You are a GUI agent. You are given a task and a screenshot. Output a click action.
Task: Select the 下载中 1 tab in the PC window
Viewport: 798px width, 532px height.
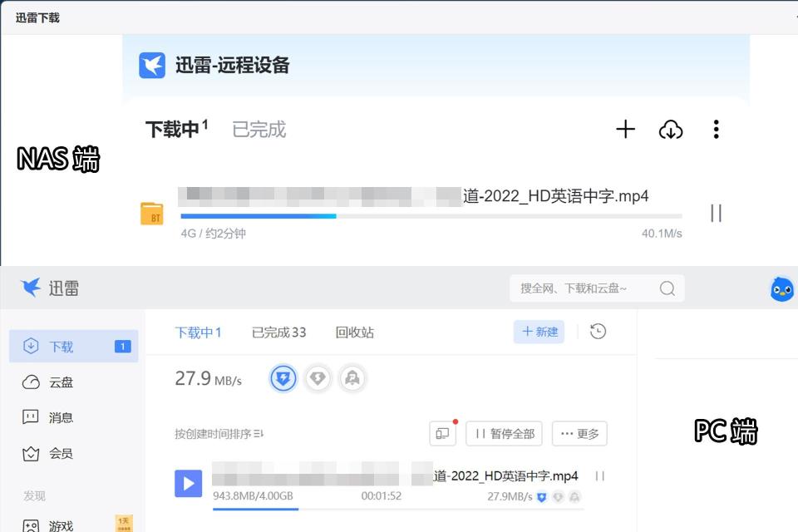click(198, 332)
